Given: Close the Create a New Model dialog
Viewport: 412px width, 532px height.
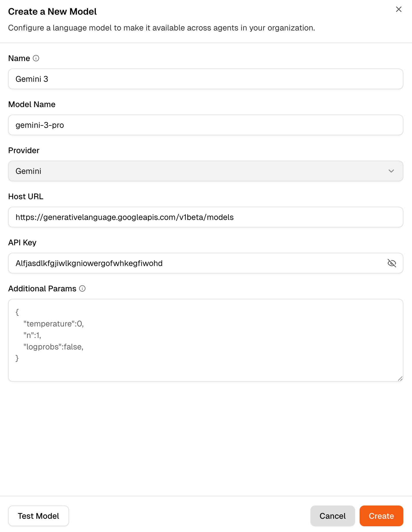Looking at the screenshot, I should point(398,9).
